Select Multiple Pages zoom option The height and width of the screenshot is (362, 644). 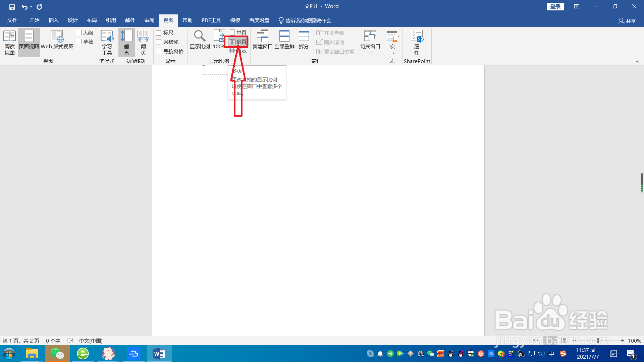pyautogui.click(x=237, y=42)
